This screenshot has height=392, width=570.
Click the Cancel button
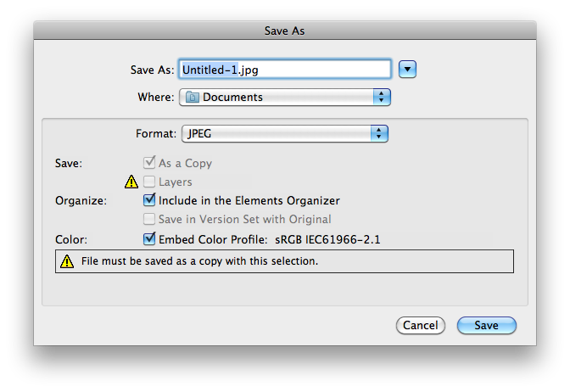pyautogui.click(x=420, y=325)
